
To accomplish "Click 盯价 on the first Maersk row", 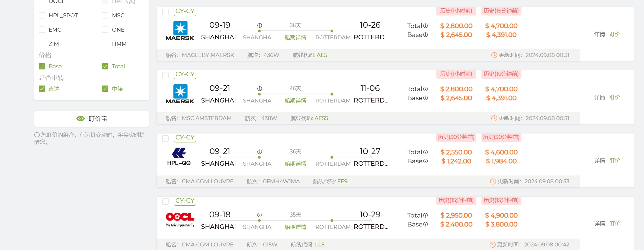I will [615, 34].
